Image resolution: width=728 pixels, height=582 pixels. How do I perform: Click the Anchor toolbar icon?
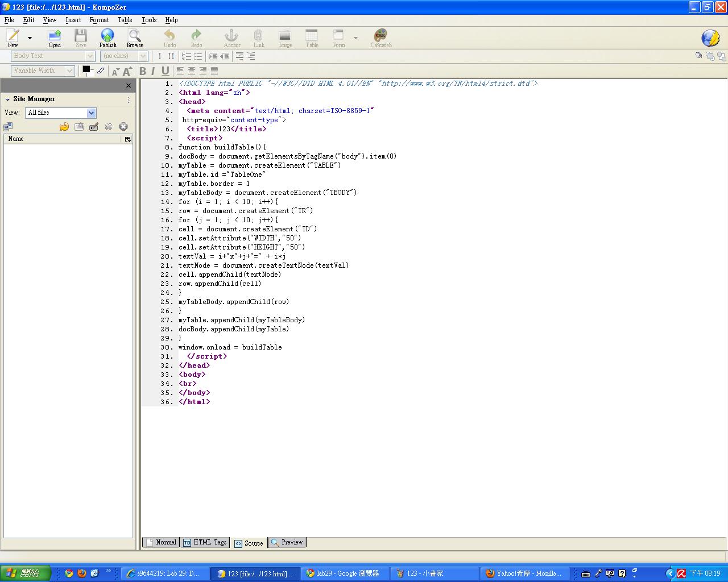point(231,38)
